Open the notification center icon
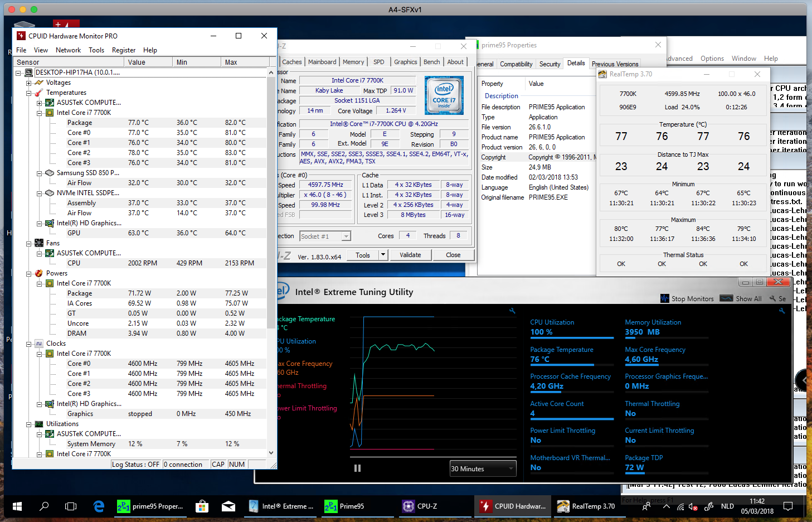Image resolution: width=812 pixels, height=522 pixels. (788, 506)
